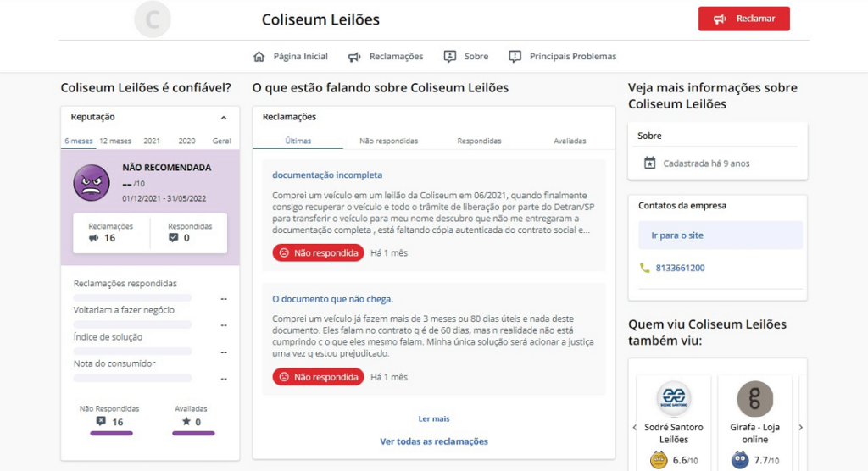
Task: Click the 7.7 rating face icon
Action: (x=740, y=460)
